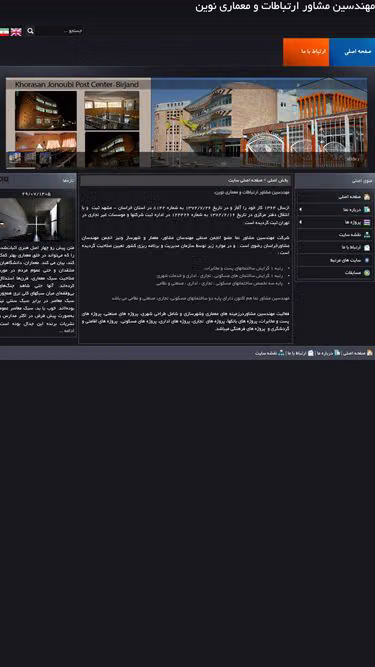The height and width of the screenshot is (667, 375).
Task: Follow the footer ارتباط با ما text link
Action: [297, 353]
